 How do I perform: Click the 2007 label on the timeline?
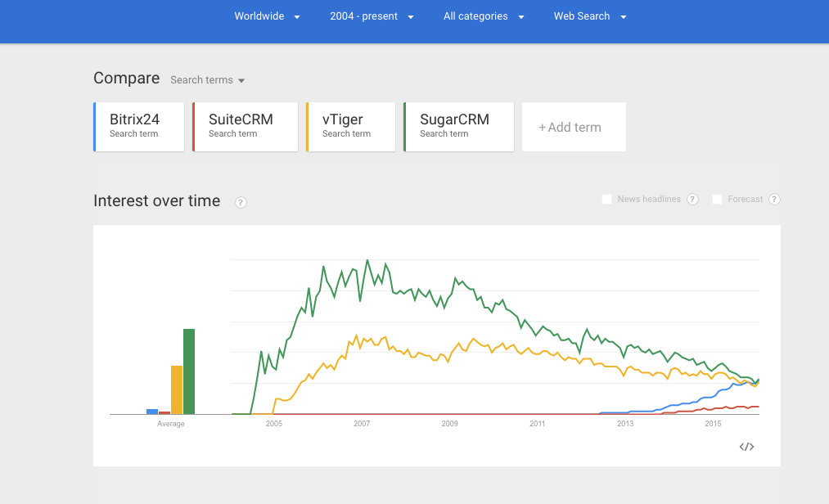362,424
